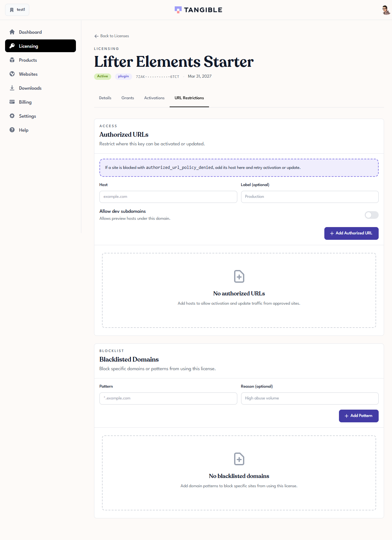The width and height of the screenshot is (392, 540).
Task: Open Downloads in sidebar
Action: (40, 88)
